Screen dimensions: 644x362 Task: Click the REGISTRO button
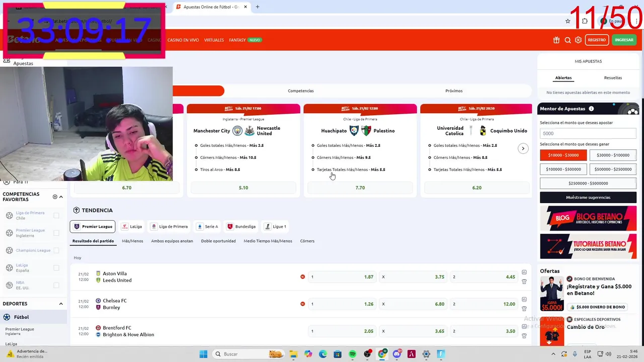click(597, 40)
